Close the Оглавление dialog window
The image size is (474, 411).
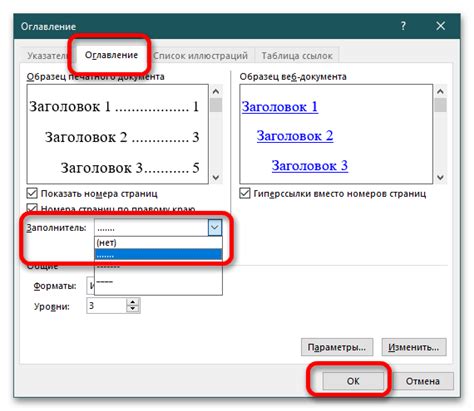440,26
